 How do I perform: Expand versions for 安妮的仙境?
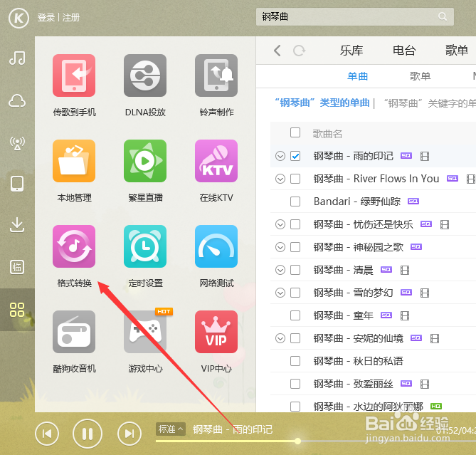[x=280, y=338]
